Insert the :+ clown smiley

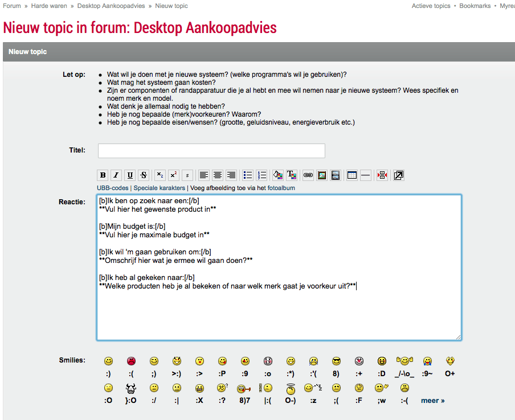click(359, 361)
